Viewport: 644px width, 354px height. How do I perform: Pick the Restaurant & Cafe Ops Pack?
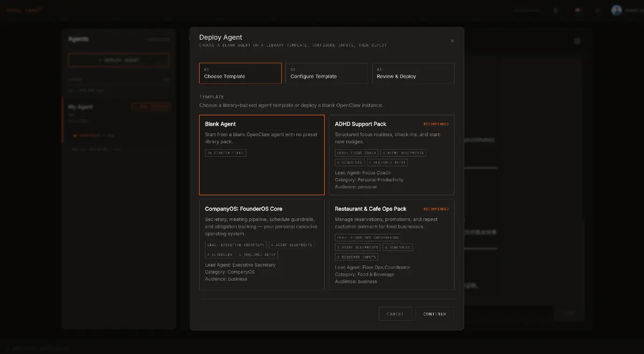[391, 244]
